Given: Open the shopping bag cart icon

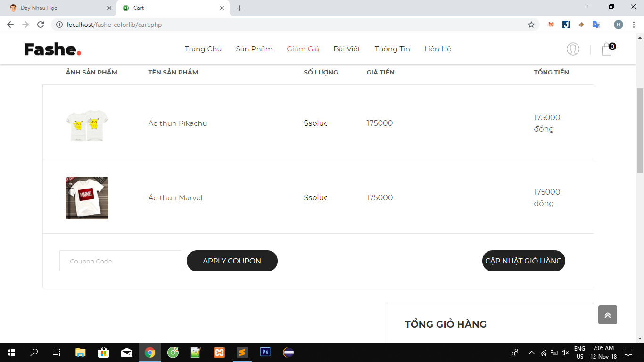Looking at the screenshot, I should [607, 49].
